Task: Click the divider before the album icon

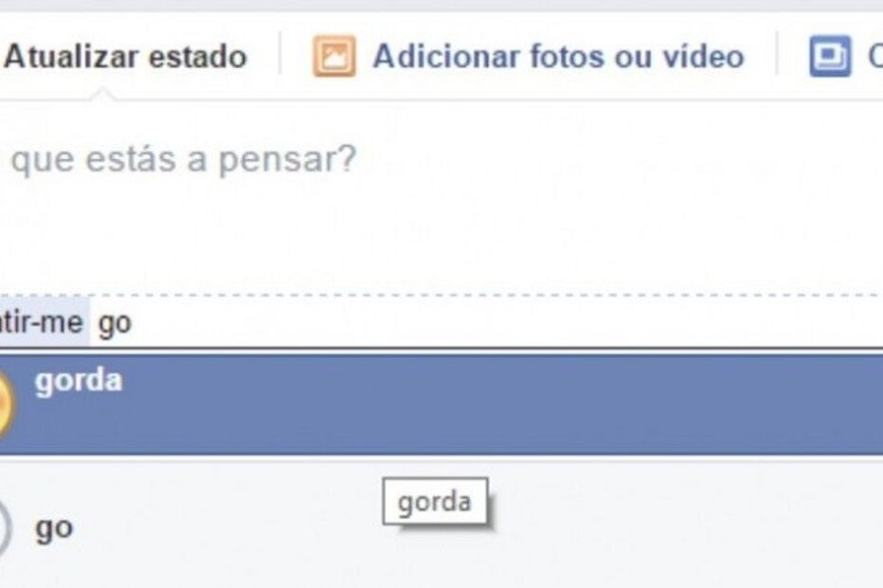Action: click(777, 54)
